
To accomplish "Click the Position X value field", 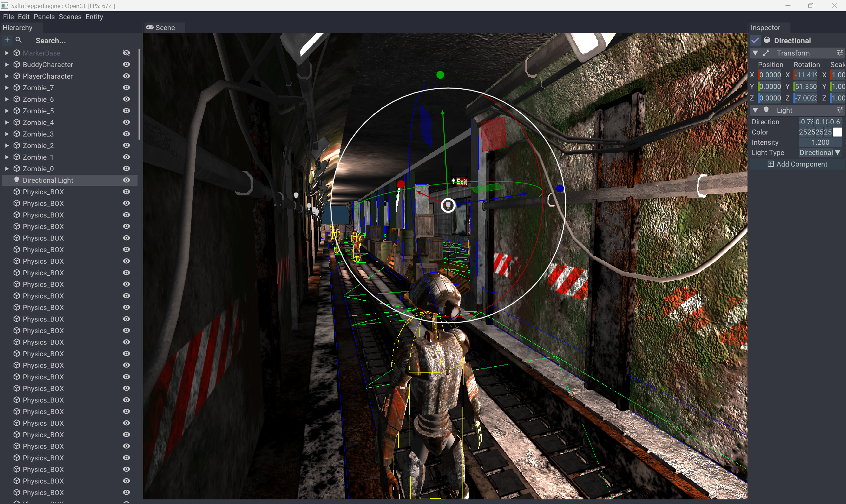I will coord(770,75).
